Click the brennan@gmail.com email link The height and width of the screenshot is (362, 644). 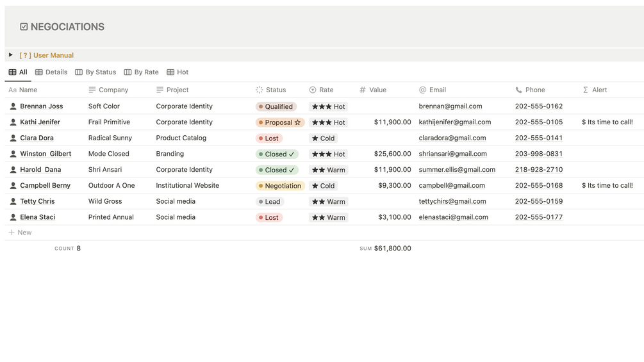coord(450,106)
